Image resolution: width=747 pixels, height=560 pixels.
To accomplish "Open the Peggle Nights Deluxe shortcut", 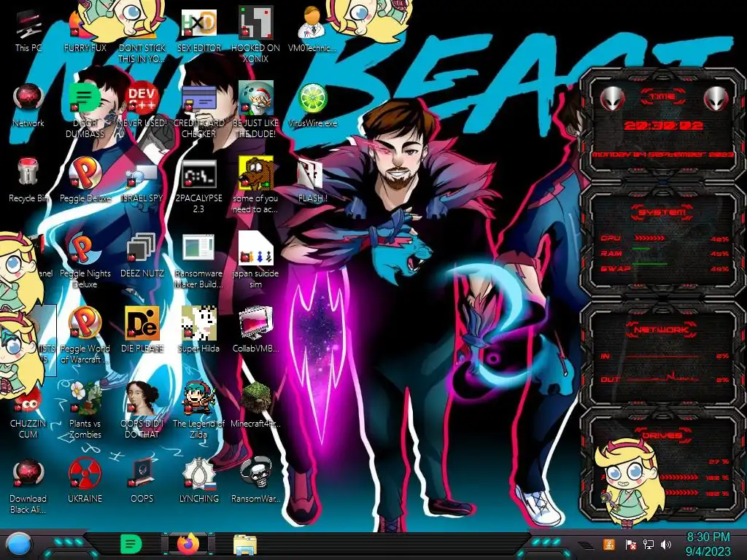I will (85, 260).
